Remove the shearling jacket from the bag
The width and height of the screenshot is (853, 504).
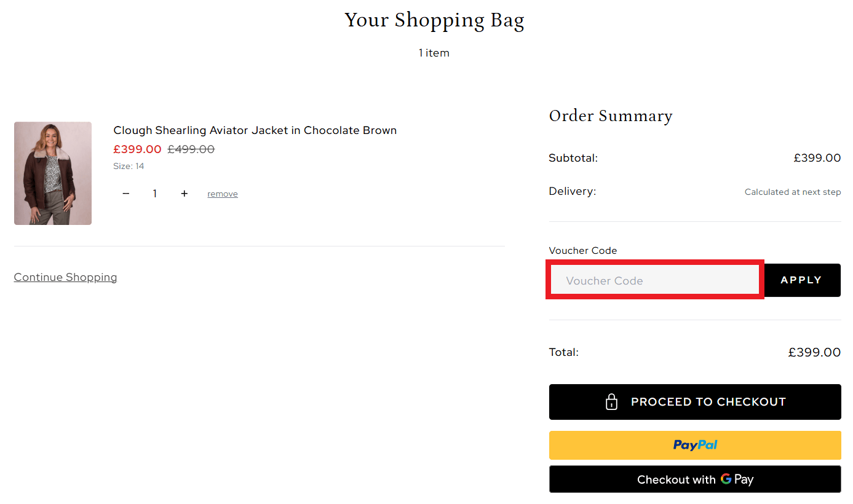222,193
